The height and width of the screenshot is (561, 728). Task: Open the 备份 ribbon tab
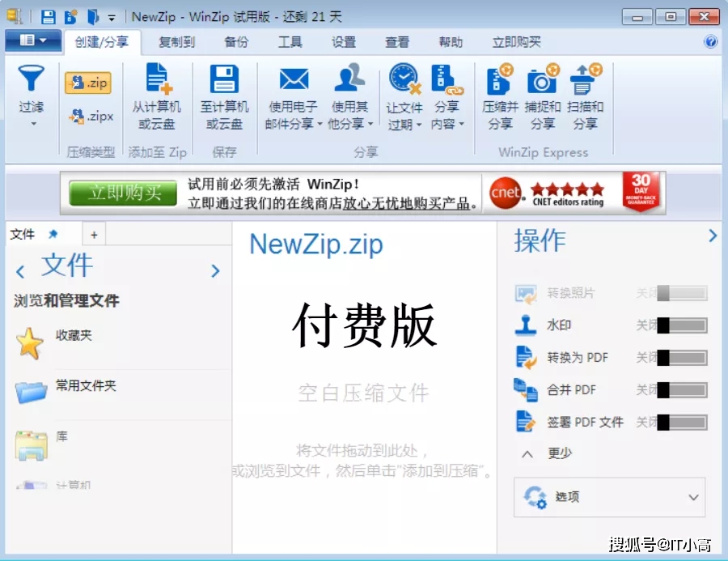tap(235, 42)
